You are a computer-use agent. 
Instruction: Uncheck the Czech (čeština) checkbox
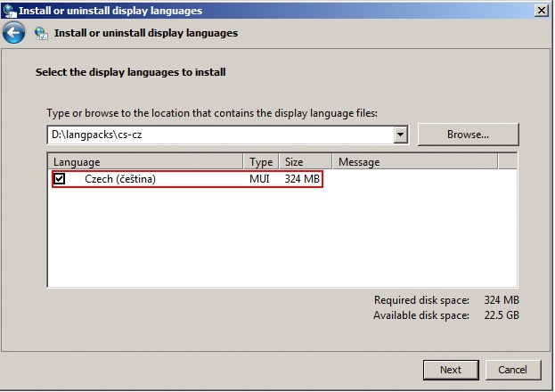click(x=59, y=178)
